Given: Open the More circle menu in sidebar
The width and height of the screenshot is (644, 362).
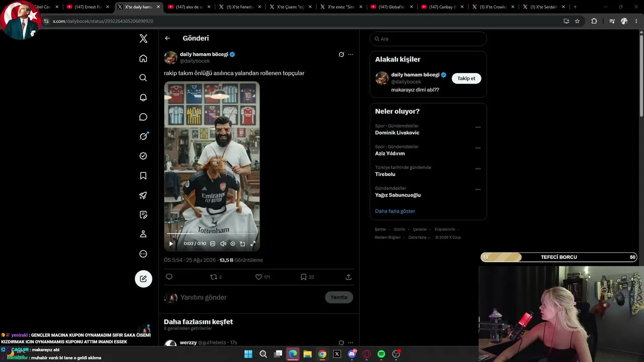Looking at the screenshot, I should [x=143, y=254].
